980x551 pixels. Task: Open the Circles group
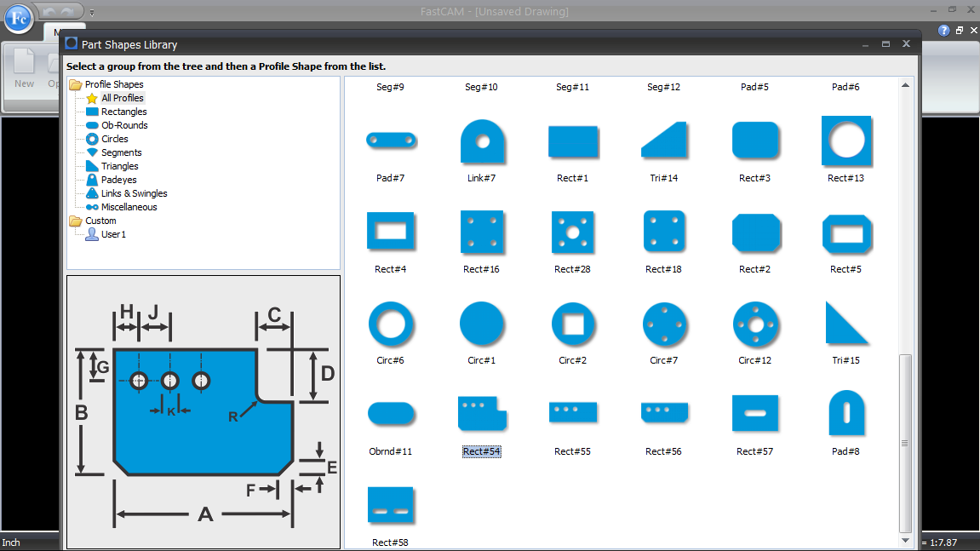click(114, 139)
